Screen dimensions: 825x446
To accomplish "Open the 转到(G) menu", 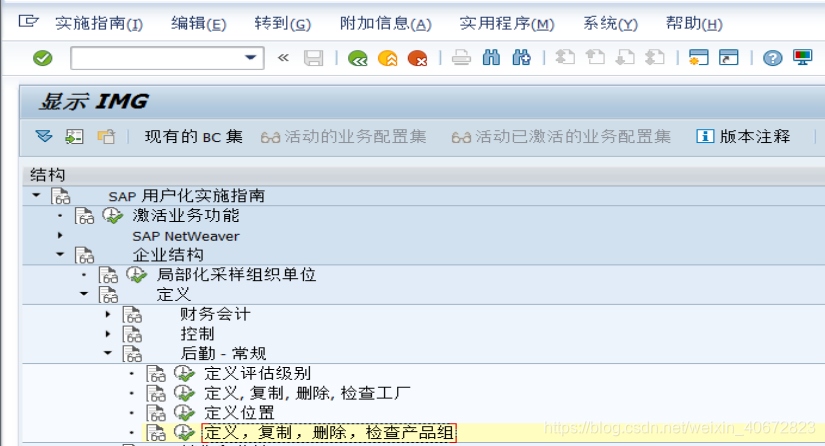I will 283,23.
